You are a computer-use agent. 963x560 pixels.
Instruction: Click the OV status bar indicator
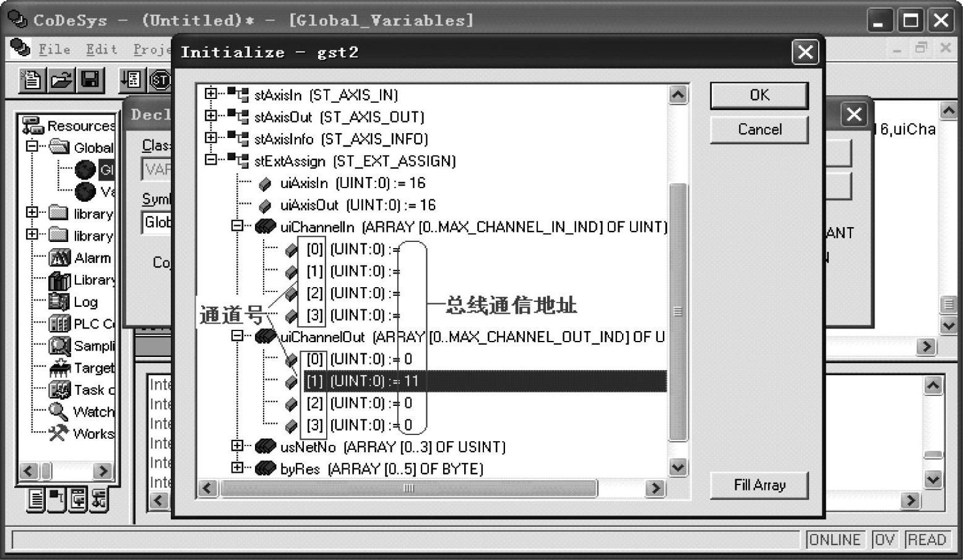pyautogui.click(x=884, y=540)
